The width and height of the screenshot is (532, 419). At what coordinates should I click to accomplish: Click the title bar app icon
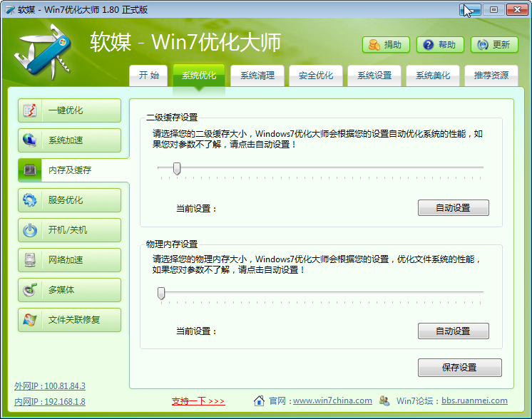tap(9, 9)
